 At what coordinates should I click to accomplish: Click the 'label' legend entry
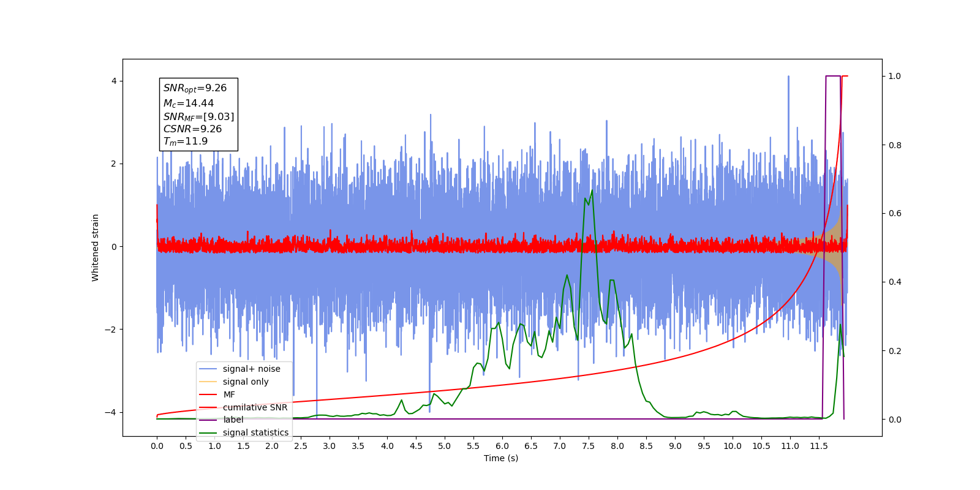pos(233,420)
